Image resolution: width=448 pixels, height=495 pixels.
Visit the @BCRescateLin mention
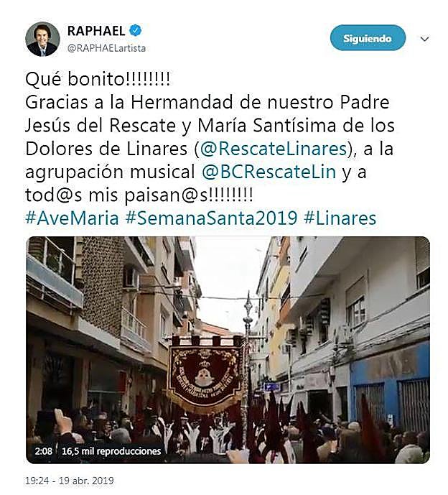coord(269,172)
